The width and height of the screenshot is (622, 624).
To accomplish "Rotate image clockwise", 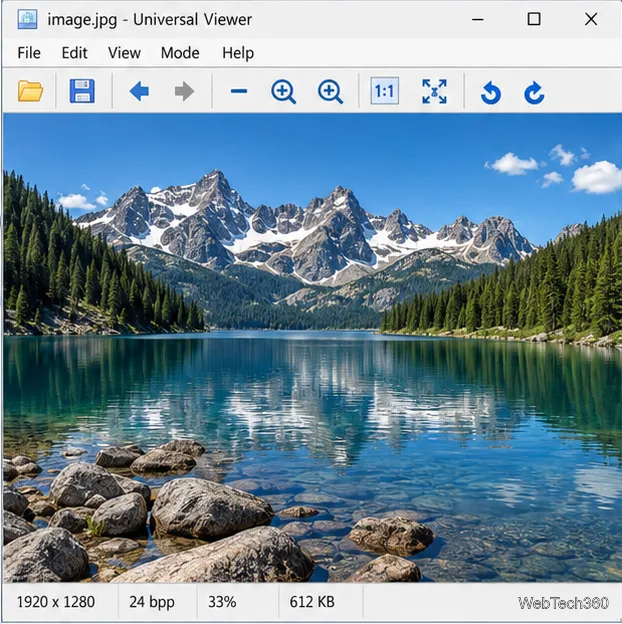I will click(x=534, y=93).
